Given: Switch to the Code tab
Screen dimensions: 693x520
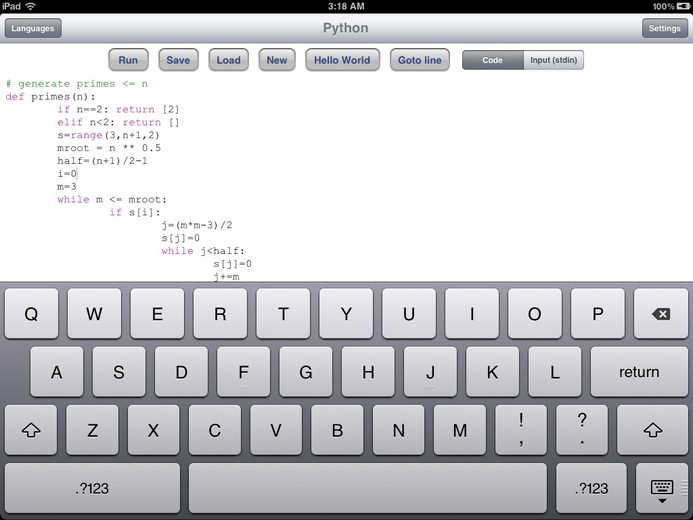Looking at the screenshot, I should click(493, 60).
